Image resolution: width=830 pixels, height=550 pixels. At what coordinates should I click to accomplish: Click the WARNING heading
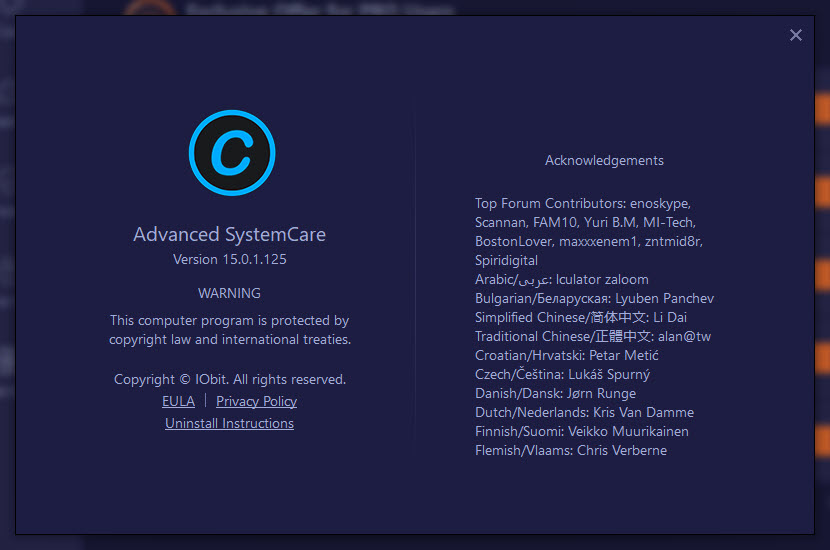(229, 293)
